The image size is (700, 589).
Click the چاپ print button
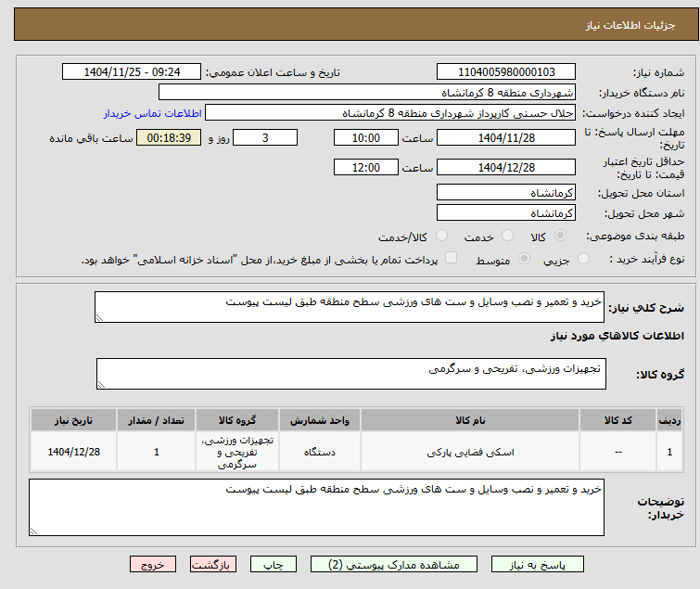click(274, 565)
